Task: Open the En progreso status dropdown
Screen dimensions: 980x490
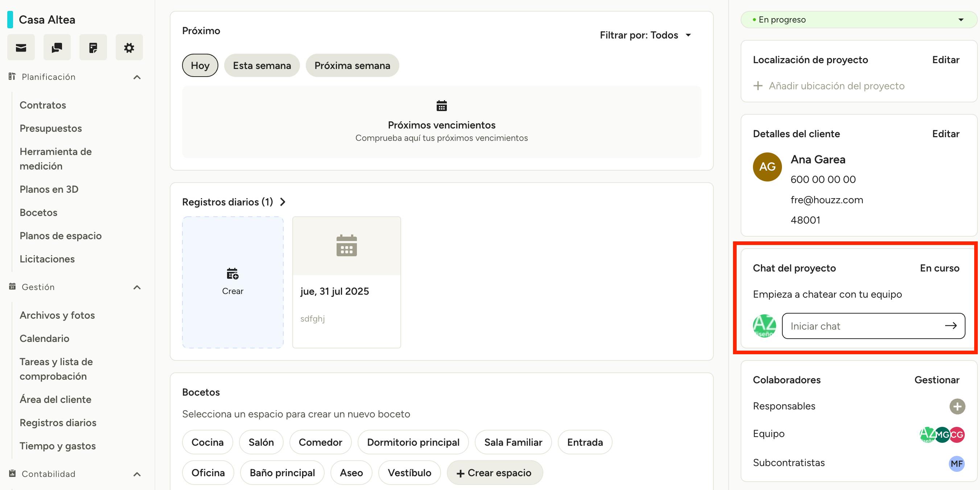Action: (858, 20)
